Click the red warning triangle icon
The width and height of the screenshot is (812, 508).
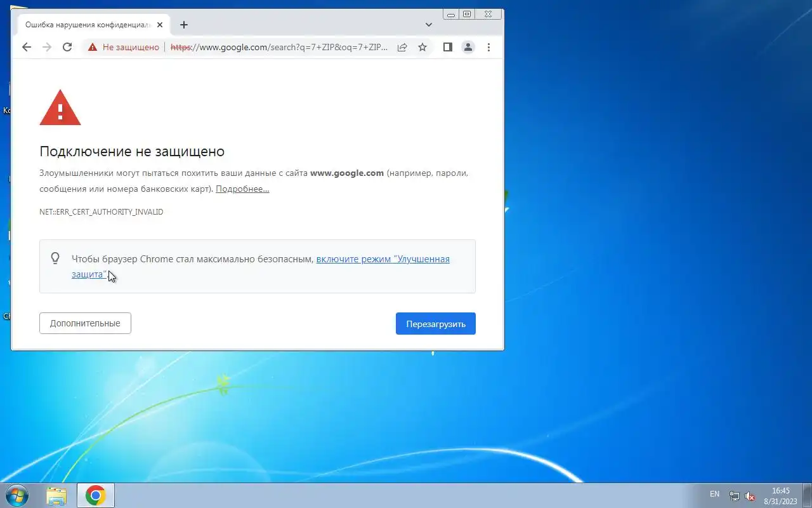[60, 107]
